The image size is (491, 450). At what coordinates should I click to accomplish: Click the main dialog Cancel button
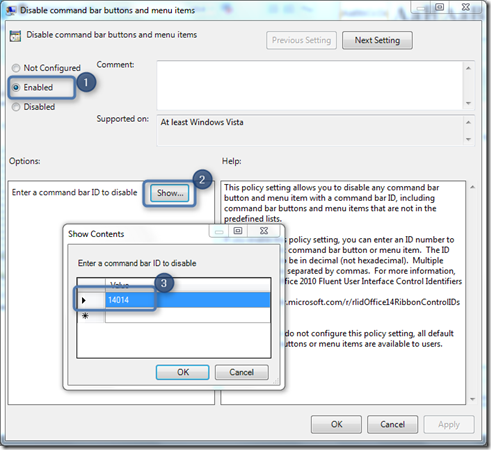coord(392,424)
